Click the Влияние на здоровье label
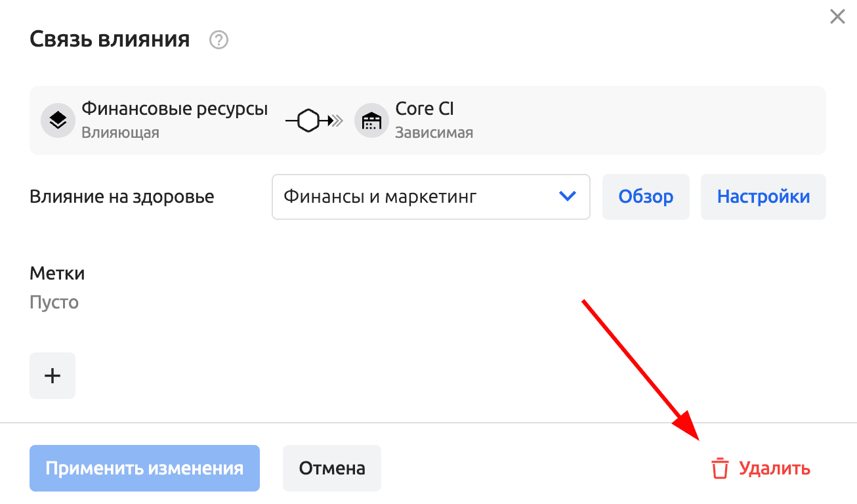The image size is (857, 504). 122,197
